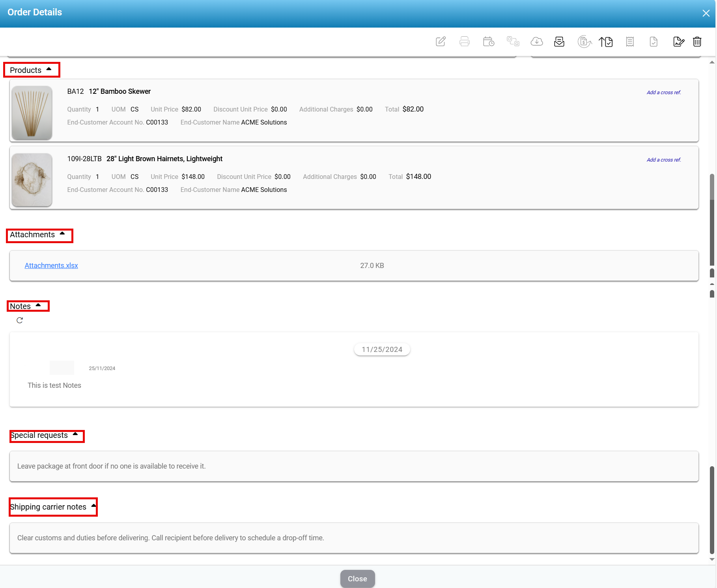Click the printer icon in toolbar
This screenshot has height=588, width=717.
tap(464, 41)
